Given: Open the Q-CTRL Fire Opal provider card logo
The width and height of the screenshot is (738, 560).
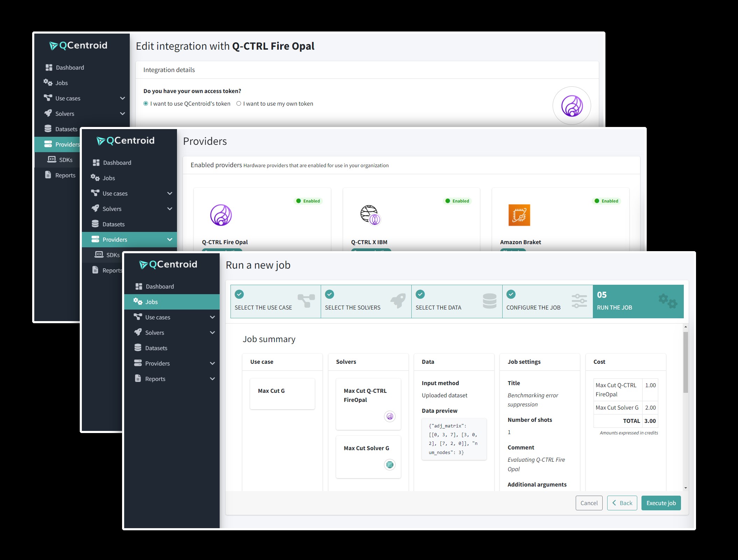Looking at the screenshot, I should 221,215.
